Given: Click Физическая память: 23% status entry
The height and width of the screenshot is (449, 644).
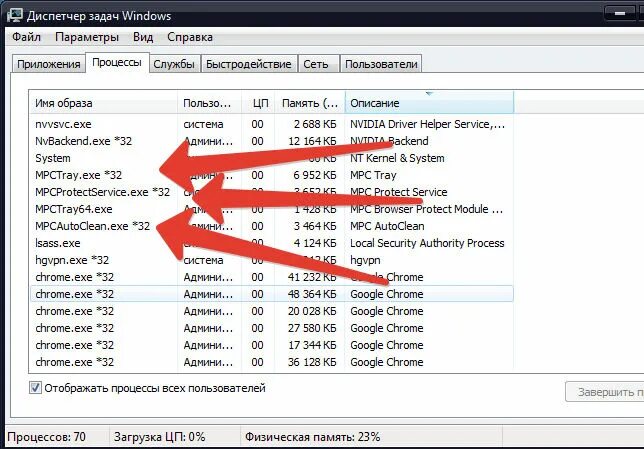Looking at the screenshot, I should pos(313,437).
